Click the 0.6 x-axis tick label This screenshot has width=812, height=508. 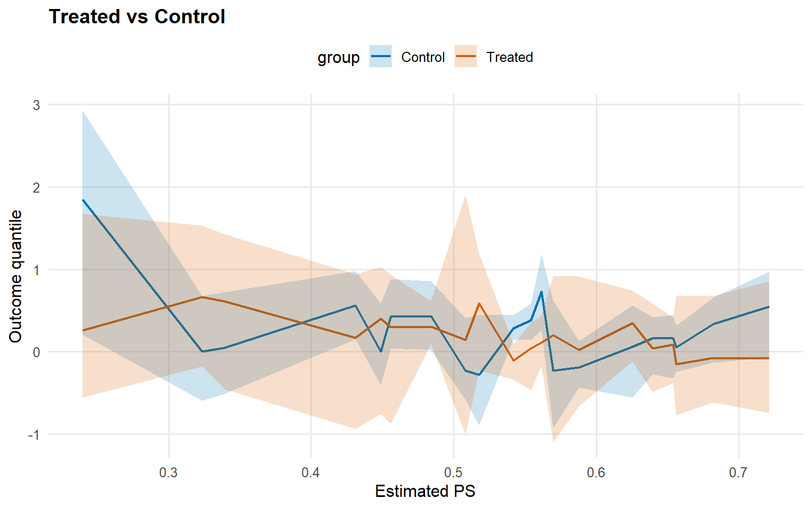coord(596,473)
